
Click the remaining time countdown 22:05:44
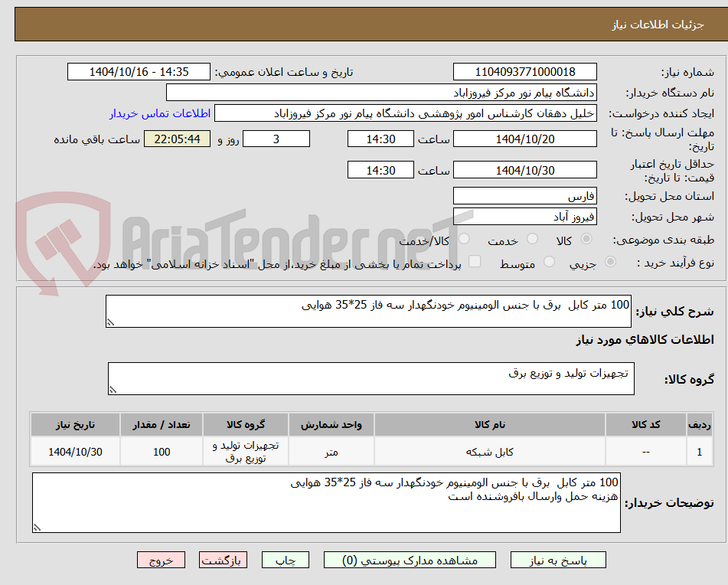(x=177, y=139)
